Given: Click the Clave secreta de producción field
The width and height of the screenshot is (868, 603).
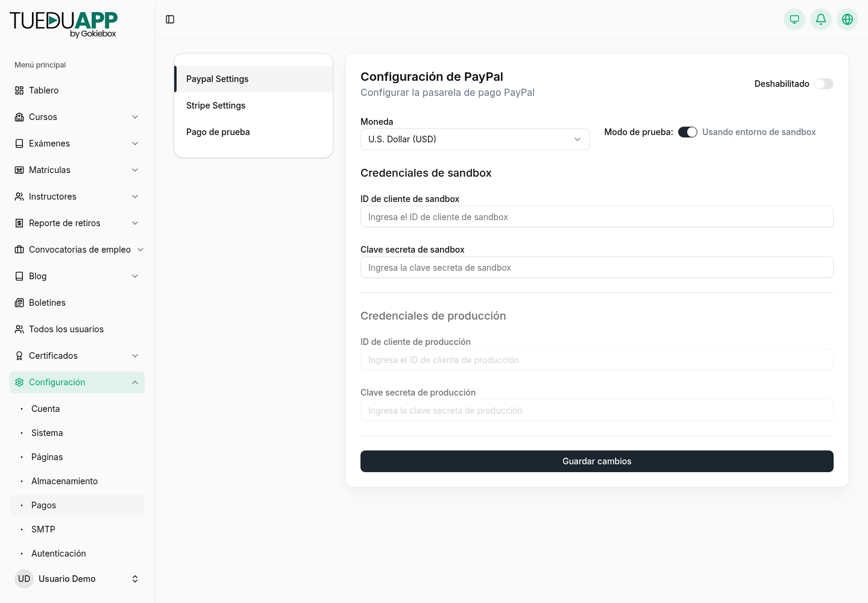Looking at the screenshot, I should [x=597, y=411].
